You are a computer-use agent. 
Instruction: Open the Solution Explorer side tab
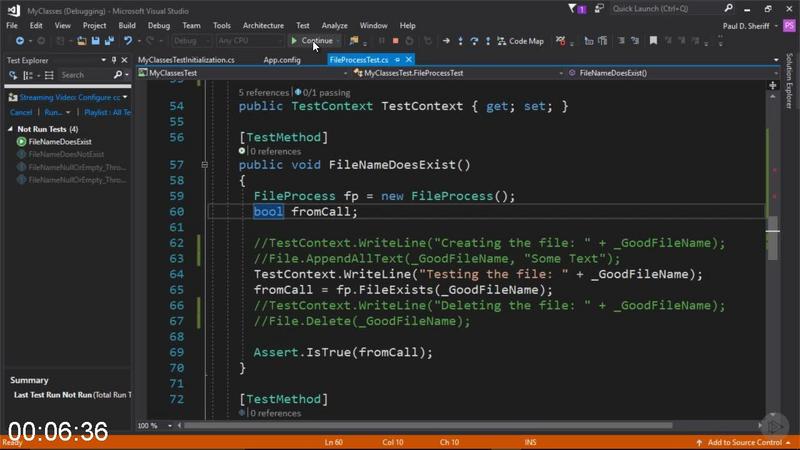[x=789, y=81]
